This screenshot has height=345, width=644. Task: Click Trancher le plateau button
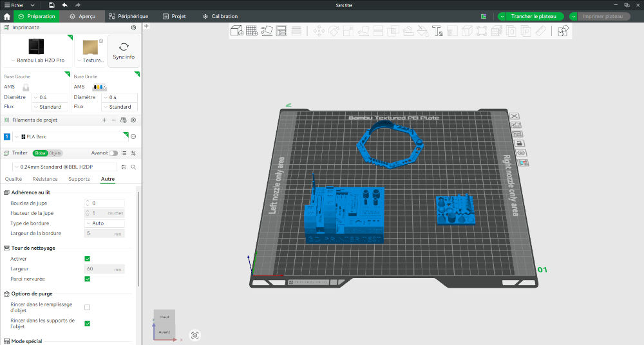click(x=533, y=17)
